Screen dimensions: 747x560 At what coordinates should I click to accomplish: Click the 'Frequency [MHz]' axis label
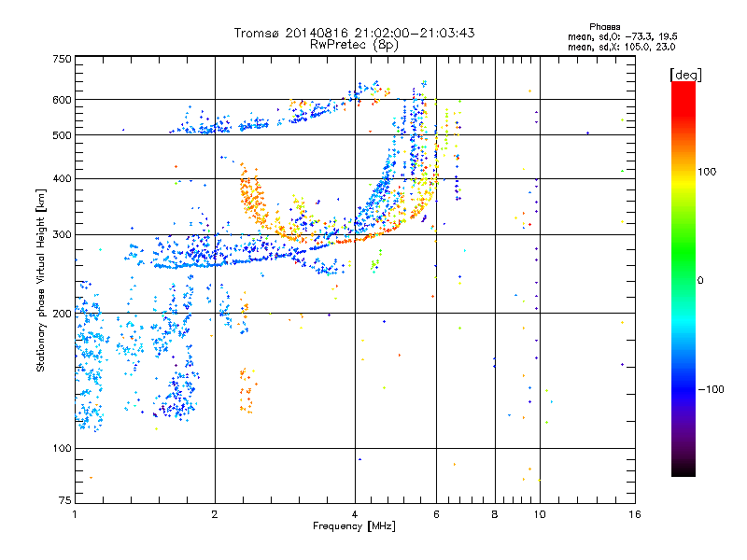point(354,526)
